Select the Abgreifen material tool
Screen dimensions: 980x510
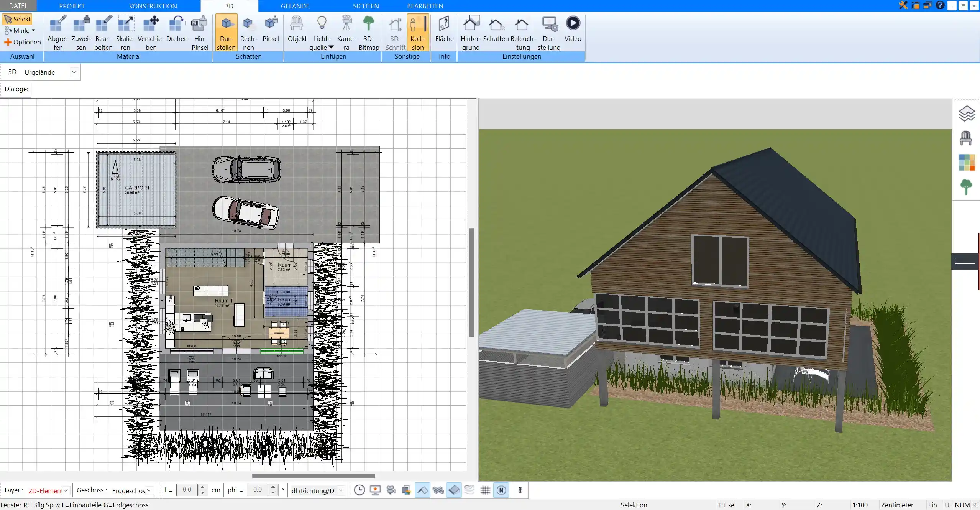58,33
